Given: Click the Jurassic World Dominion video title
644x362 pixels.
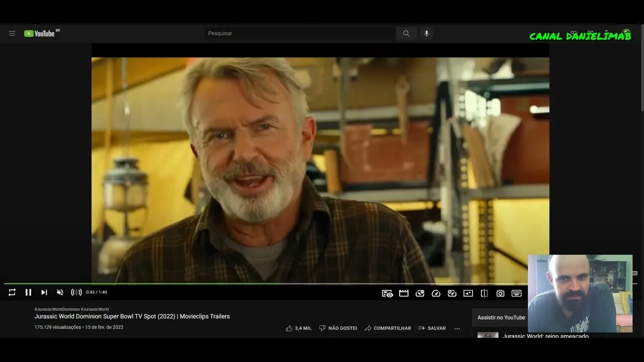Looking at the screenshot, I should click(x=132, y=316).
